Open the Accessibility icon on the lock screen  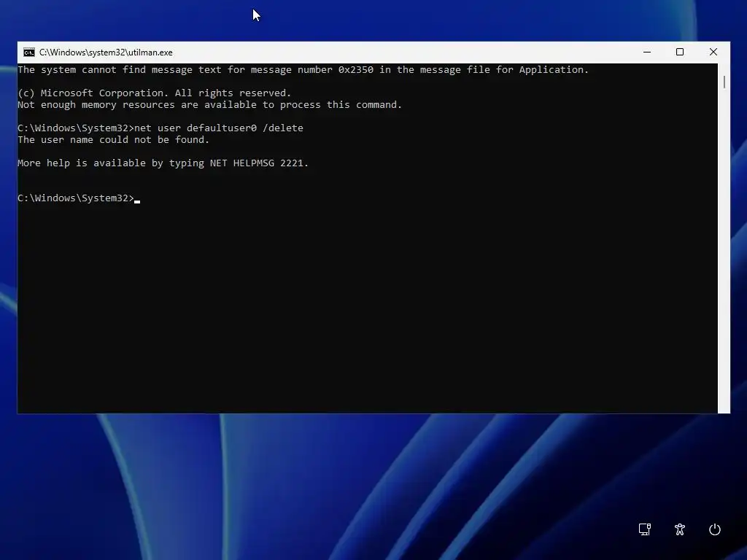tap(680, 529)
